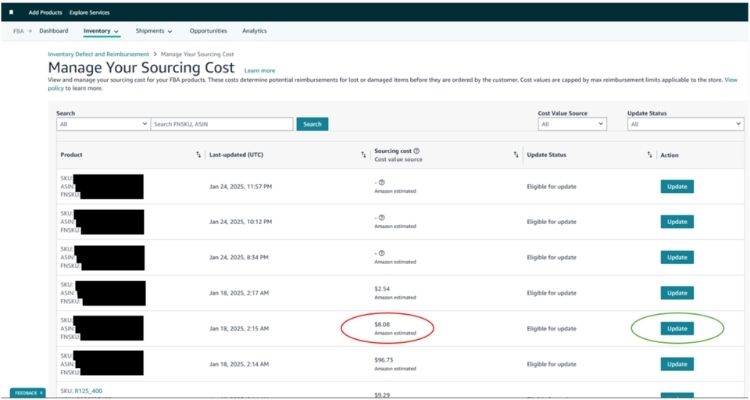Open the Search type 'All' dropdown
The image size is (750, 400).
pyautogui.click(x=103, y=124)
